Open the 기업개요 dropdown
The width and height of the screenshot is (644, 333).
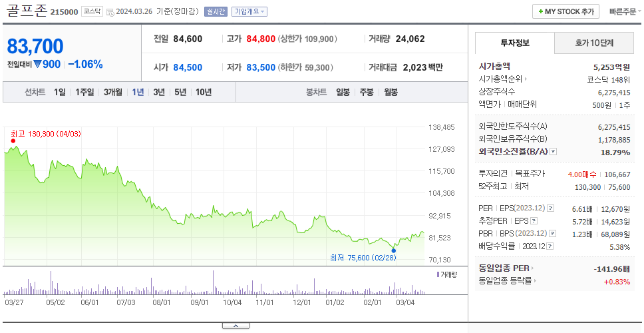(x=249, y=11)
